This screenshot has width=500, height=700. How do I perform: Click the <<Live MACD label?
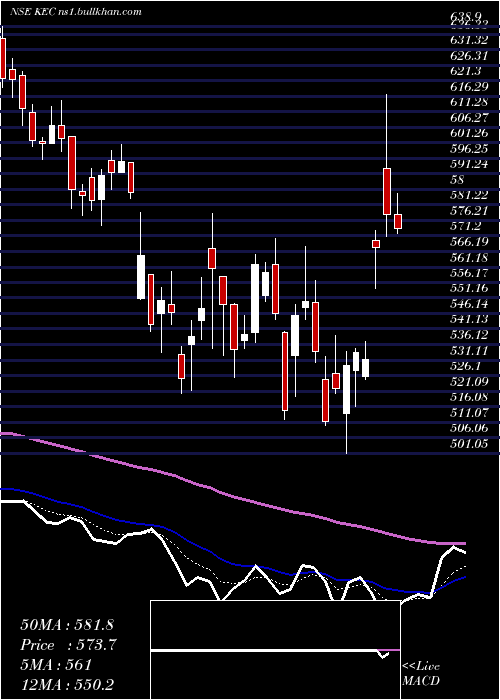point(421,673)
